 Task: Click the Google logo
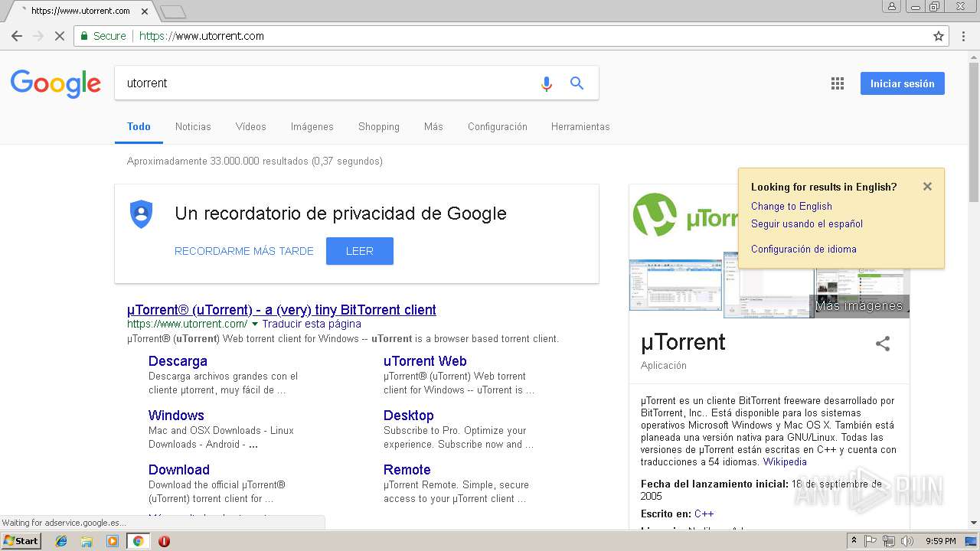pyautogui.click(x=56, y=83)
